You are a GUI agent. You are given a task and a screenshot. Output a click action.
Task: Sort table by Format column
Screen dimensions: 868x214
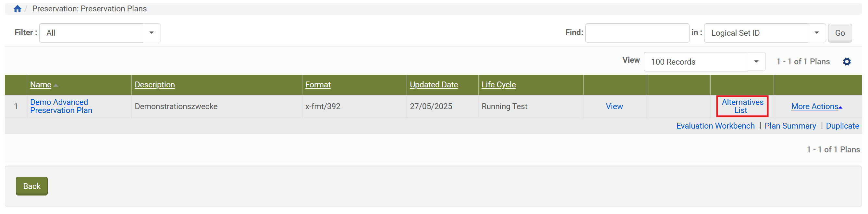[318, 84]
